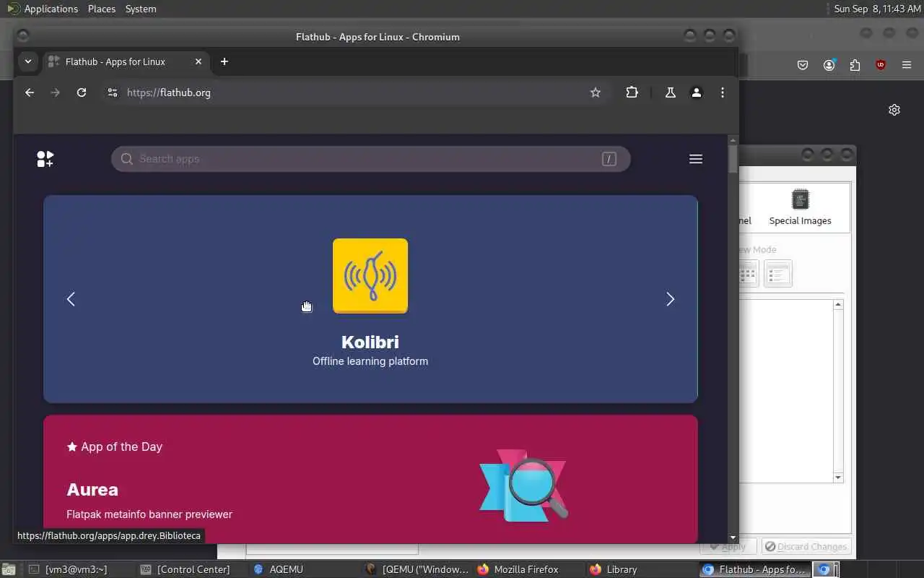Open Firefox account icon in background window

[829, 65]
